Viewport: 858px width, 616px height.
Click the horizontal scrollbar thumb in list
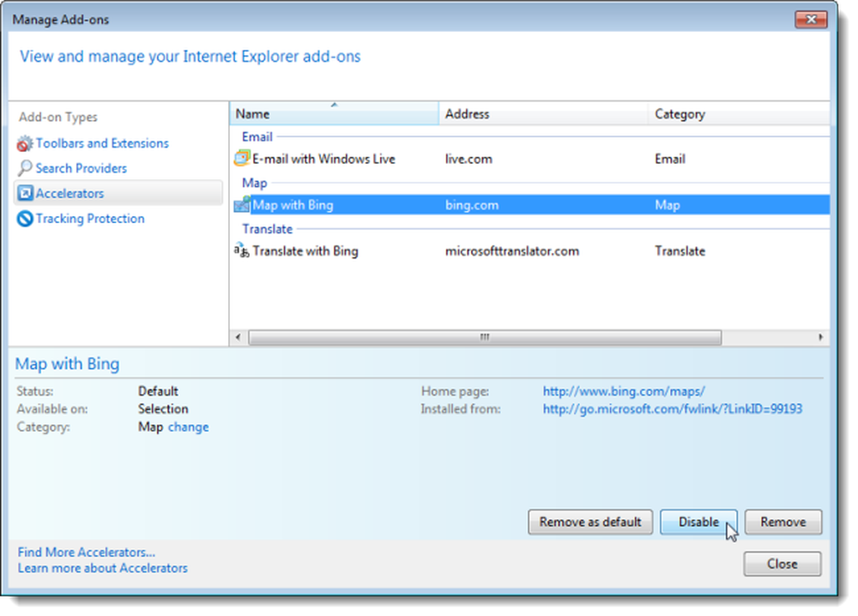(485, 337)
